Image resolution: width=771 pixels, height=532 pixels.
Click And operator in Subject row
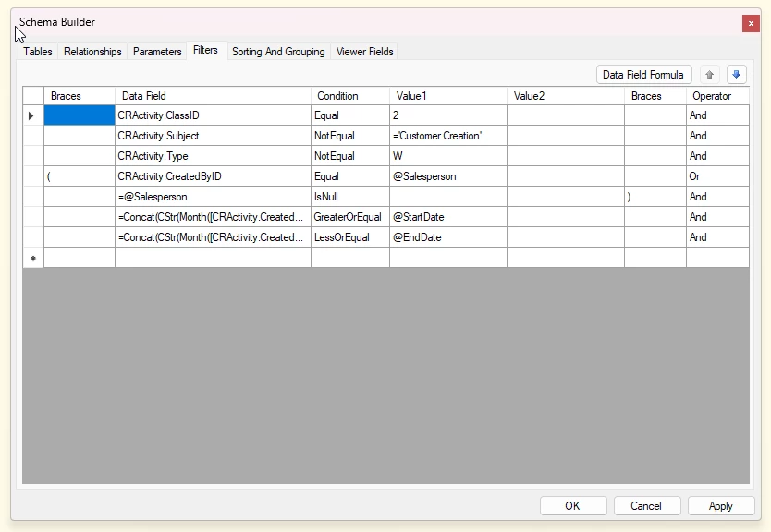(x=717, y=136)
